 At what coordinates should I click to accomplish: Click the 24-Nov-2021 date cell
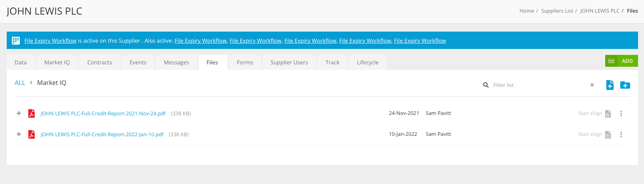pos(404,113)
